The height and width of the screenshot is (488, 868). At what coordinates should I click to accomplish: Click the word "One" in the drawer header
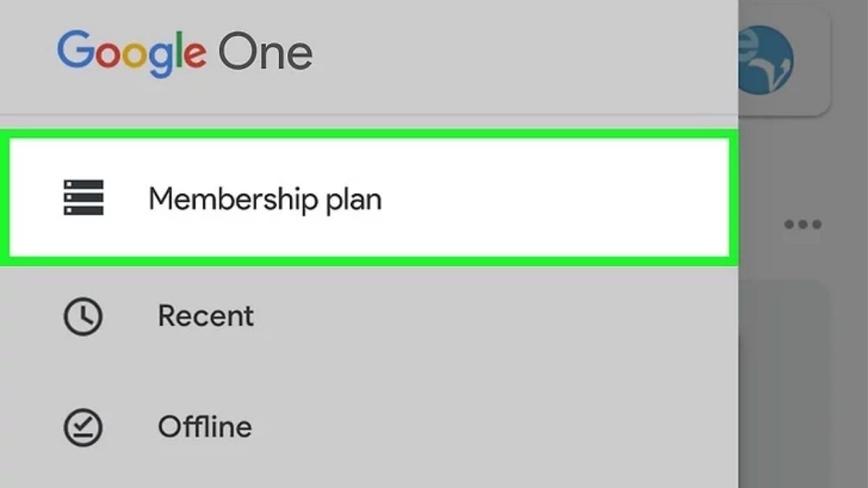tap(265, 52)
